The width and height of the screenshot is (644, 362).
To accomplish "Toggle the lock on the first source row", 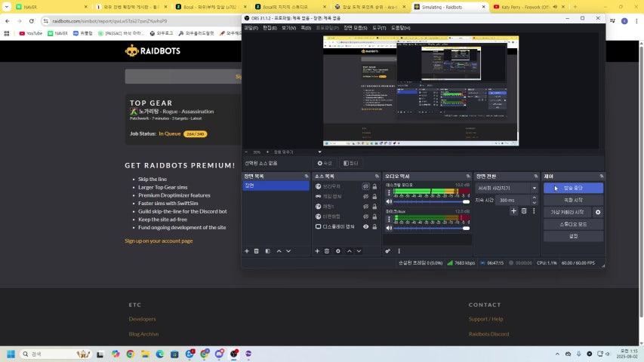I will (x=374, y=186).
